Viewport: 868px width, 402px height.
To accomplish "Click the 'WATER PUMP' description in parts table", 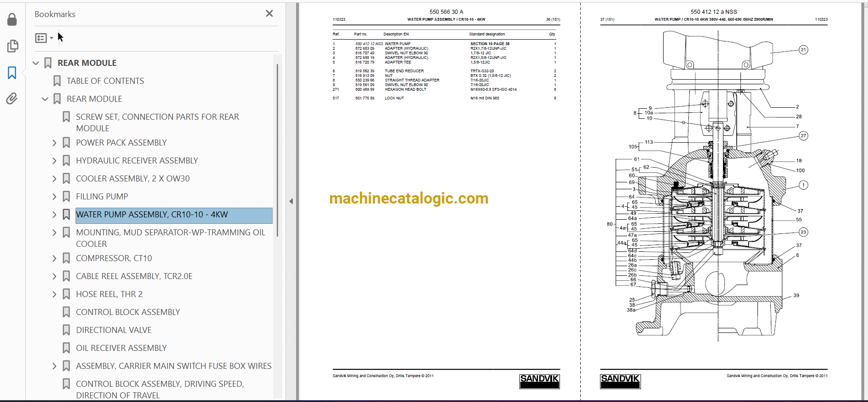I will point(397,44).
